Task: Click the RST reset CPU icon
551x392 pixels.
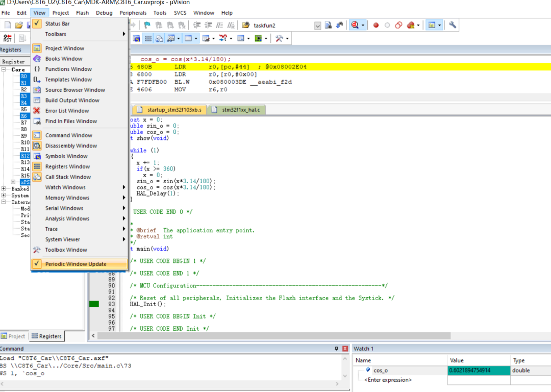Action: click(x=7, y=38)
